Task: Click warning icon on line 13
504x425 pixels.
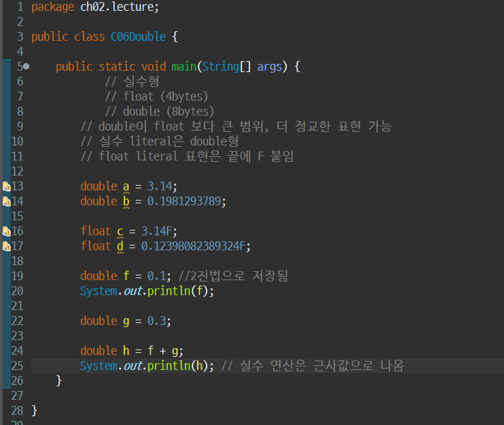Action: point(6,186)
